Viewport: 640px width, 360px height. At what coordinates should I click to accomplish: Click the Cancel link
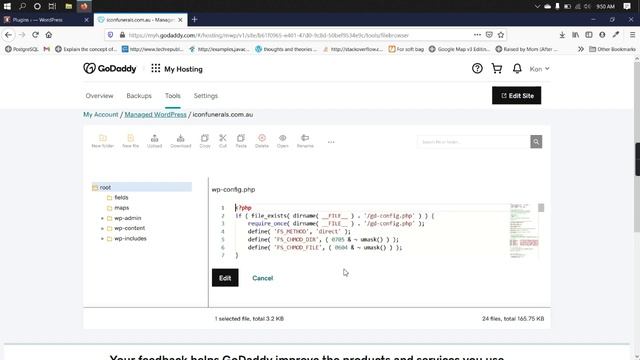[262, 278]
